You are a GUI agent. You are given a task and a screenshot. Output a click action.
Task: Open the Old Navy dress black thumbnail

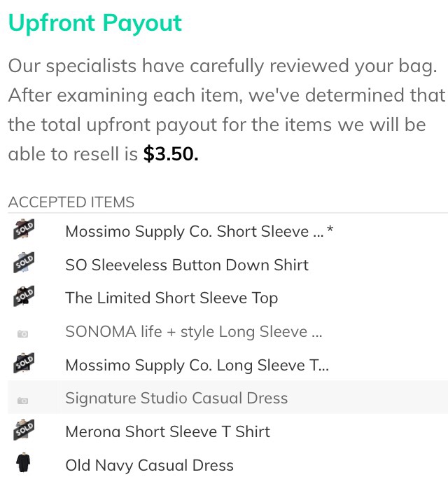(x=23, y=464)
